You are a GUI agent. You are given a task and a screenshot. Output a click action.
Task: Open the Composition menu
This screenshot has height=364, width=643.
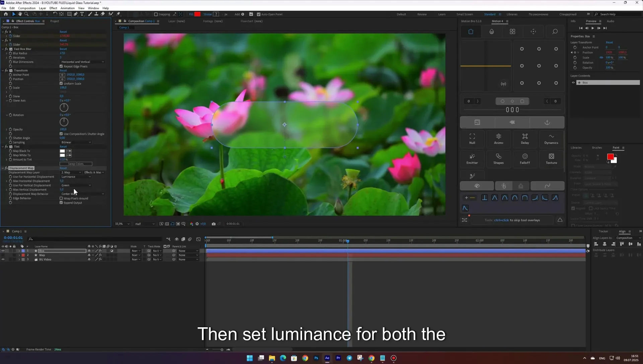[26, 8]
